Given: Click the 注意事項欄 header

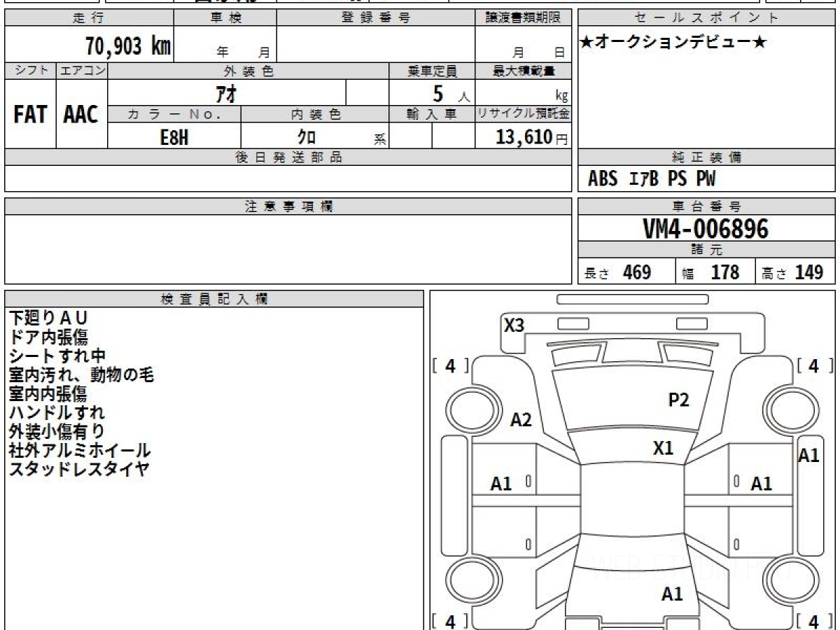Looking at the screenshot, I should point(288,206).
